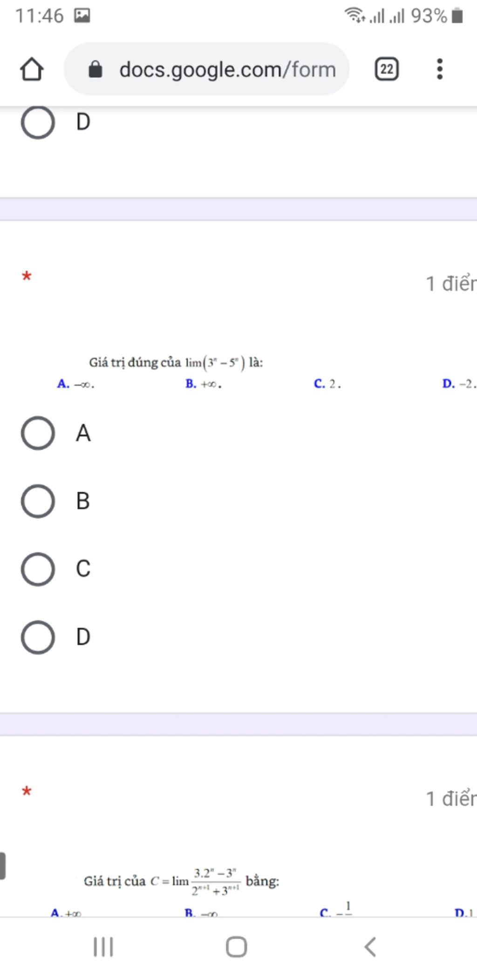This screenshot has height=980, width=477.
Task: Open Chrome three-dot overflow menu
Action: coord(439,69)
